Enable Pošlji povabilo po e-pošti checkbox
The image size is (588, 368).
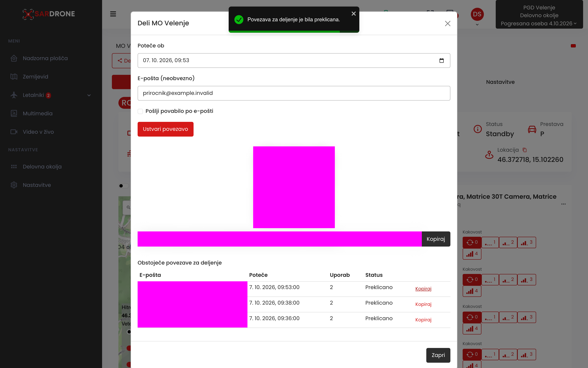pyautogui.click(x=140, y=111)
